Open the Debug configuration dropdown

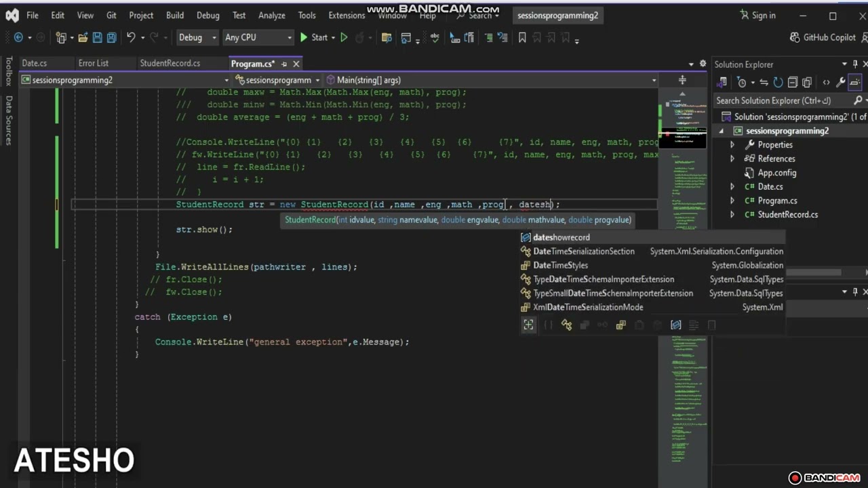(x=197, y=37)
